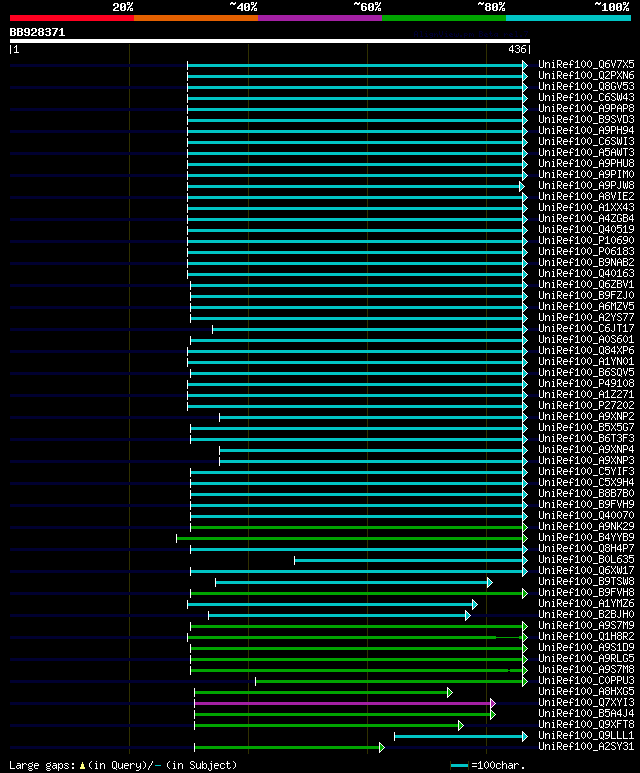Click the arrowhead ending the B9TSW8 bar
Image resolution: width=640 pixels, height=773 pixels.
(490, 583)
